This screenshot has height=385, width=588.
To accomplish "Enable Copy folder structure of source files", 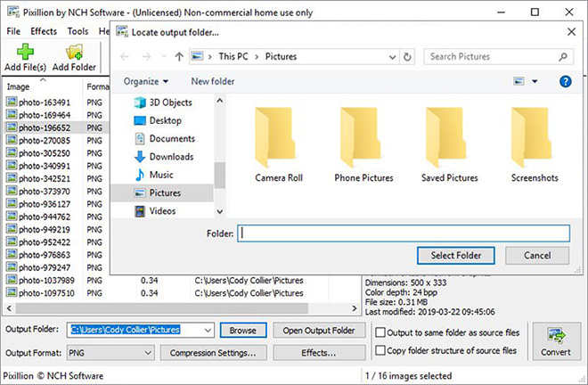I will (x=380, y=350).
